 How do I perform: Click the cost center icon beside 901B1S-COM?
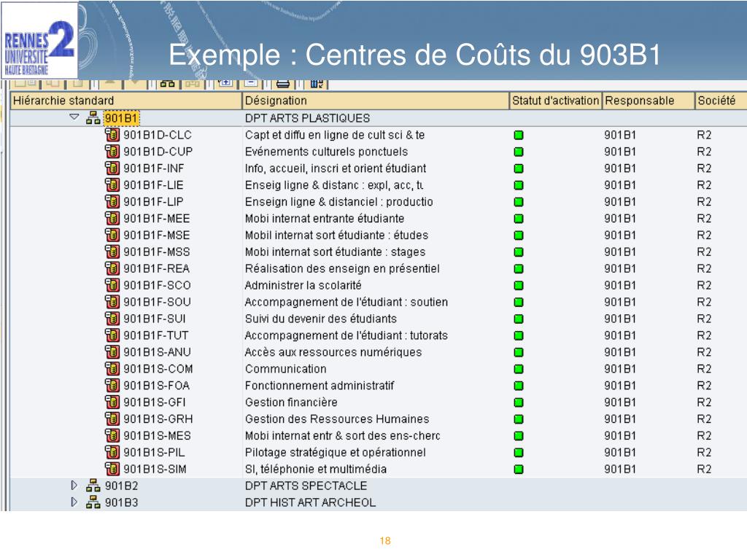tap(112, 368)
